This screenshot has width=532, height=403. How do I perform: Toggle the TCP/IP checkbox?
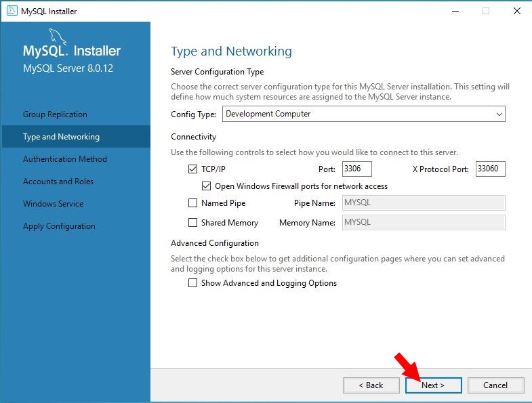(x=192, y=169)
